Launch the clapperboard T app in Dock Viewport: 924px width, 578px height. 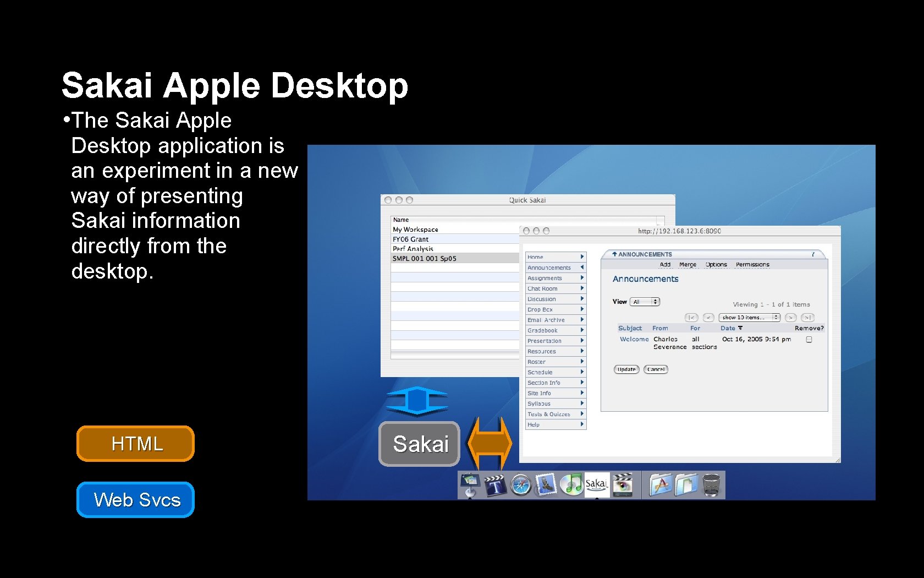pos(494,485)
